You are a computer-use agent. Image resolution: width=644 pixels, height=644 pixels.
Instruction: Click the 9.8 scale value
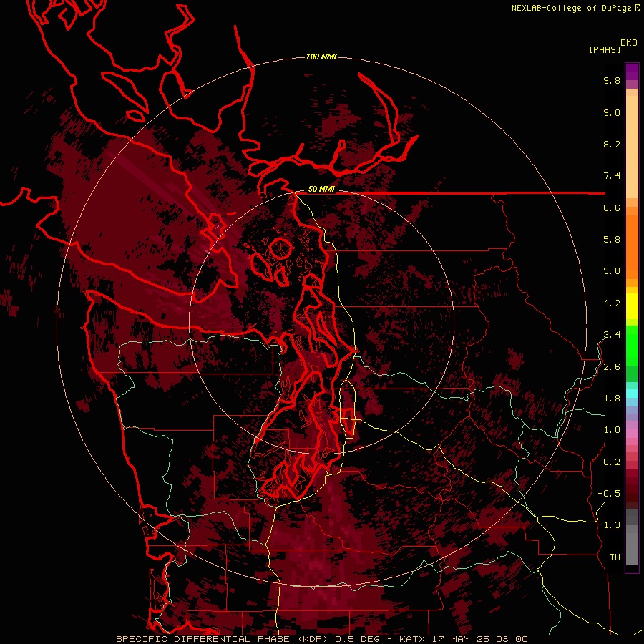[x=612, y=80]
